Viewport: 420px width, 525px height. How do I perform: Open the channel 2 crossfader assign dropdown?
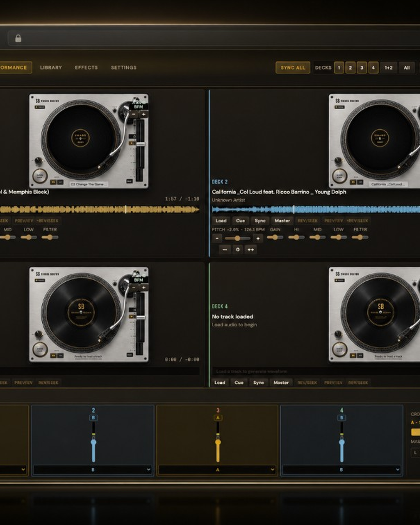point(92,469)
